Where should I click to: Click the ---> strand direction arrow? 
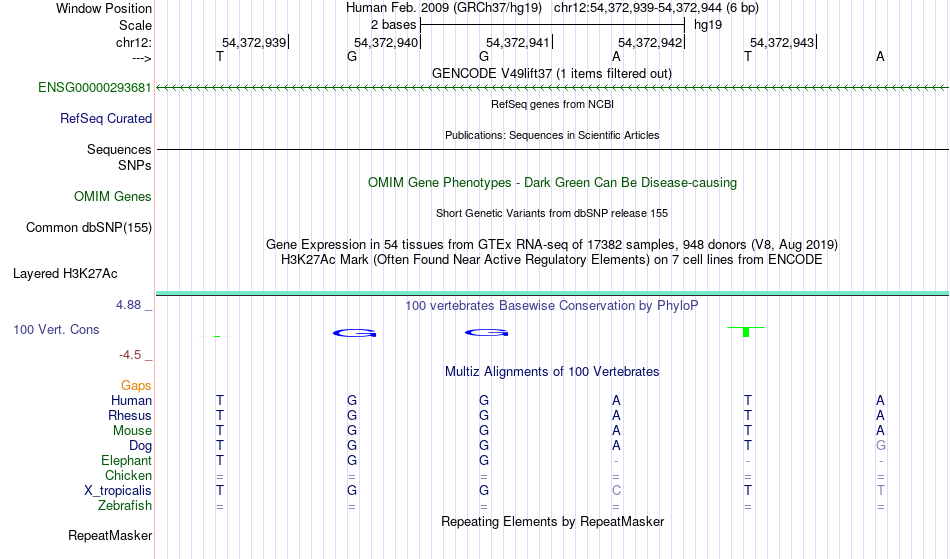click(142, 59)
